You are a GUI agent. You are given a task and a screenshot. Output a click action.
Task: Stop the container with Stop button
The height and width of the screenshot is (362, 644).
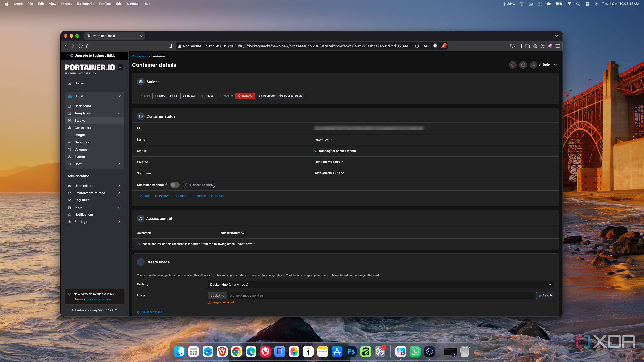point(160,96)
